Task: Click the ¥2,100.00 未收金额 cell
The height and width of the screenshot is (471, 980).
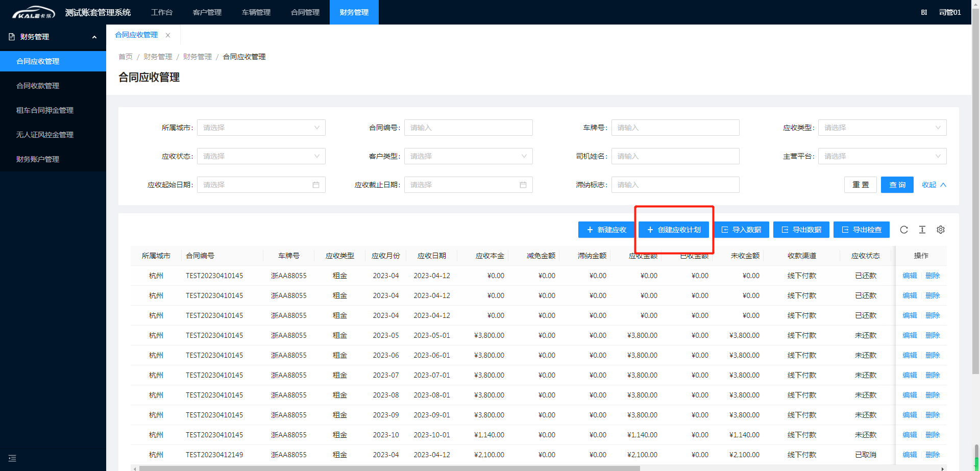Action: point(744,455)
